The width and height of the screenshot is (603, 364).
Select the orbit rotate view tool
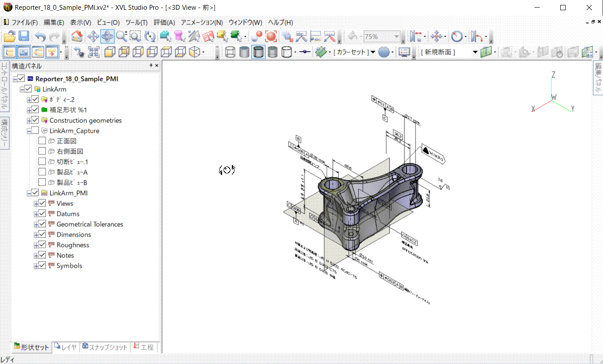(107, 36)
